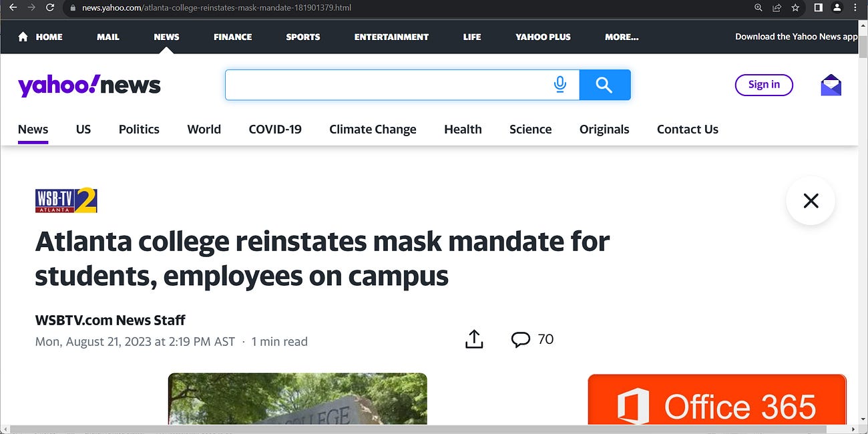Screen dimensions: 868x434
Task: Expand the MORE... navigation menu
Action: click(x=621, y=37)
